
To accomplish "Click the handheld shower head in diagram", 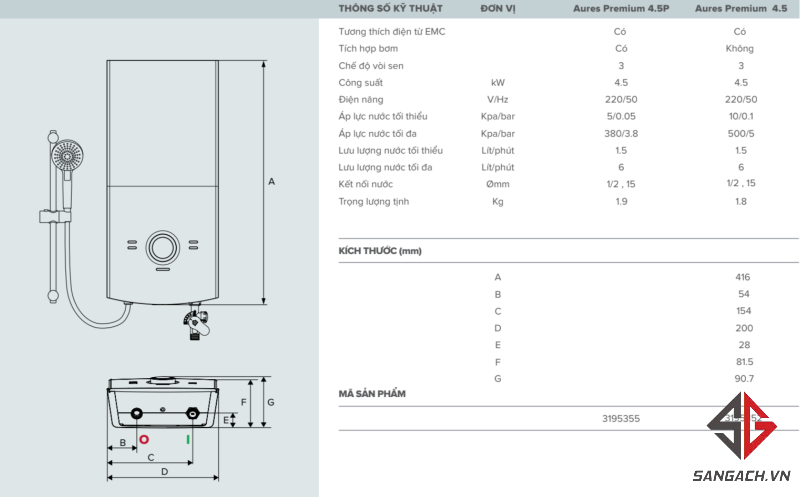I will coord(67,156).
